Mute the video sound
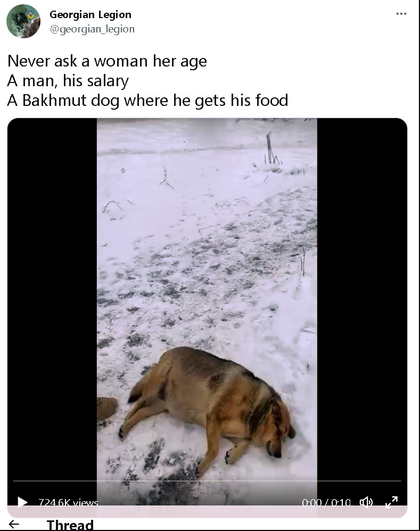 coord(366,502)
